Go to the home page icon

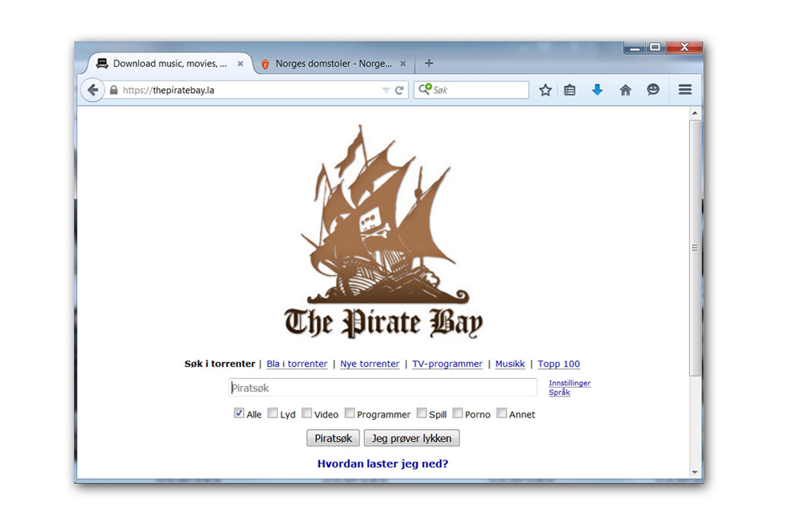click(625, 90)
